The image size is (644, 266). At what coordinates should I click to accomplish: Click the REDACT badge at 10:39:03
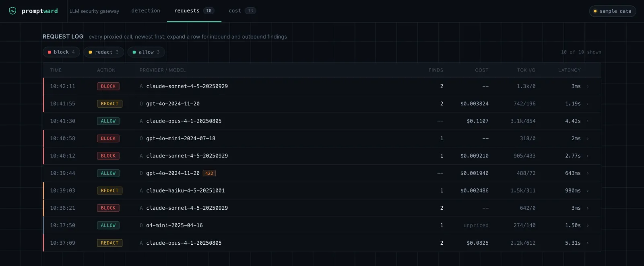(109, 191)
